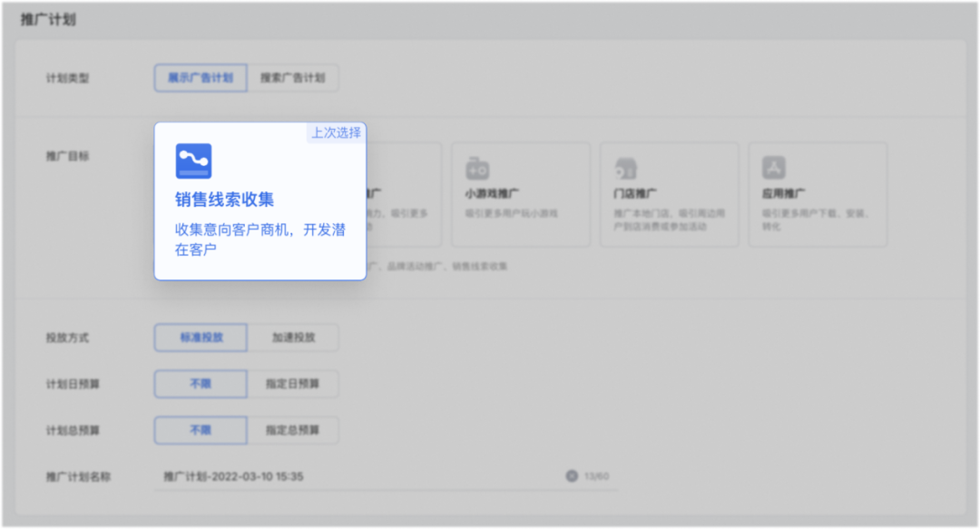Select 指定日预算 option
This screenshot has height=529, width=980.
click(293, 384)
